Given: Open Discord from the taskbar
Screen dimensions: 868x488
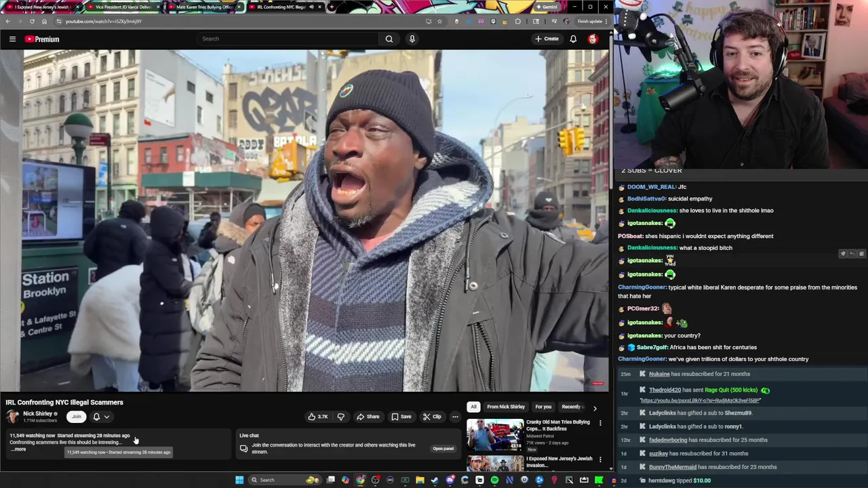Looking at the screenshot, I should coord(450,480).
